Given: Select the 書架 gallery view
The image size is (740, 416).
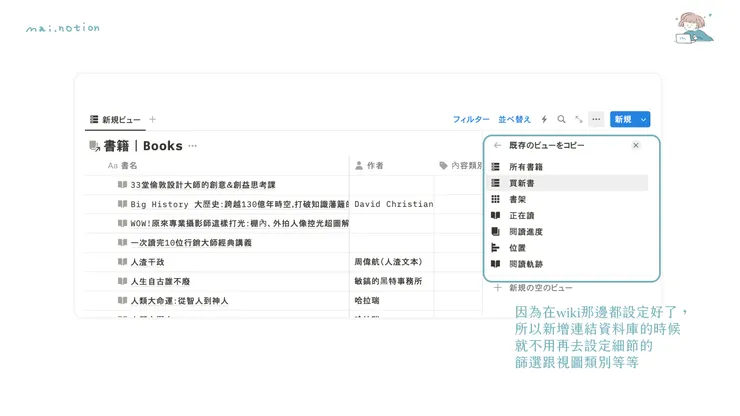Looking at the screenshot, I should [567, 199].
